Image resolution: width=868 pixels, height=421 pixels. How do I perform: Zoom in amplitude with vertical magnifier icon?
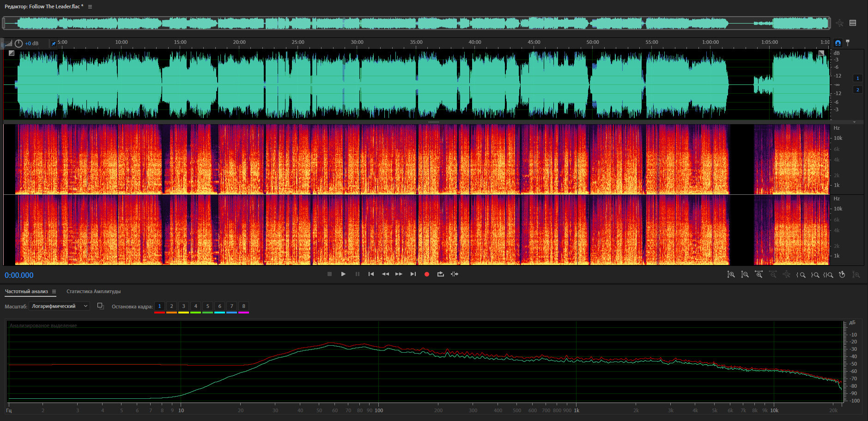point(731,275)
